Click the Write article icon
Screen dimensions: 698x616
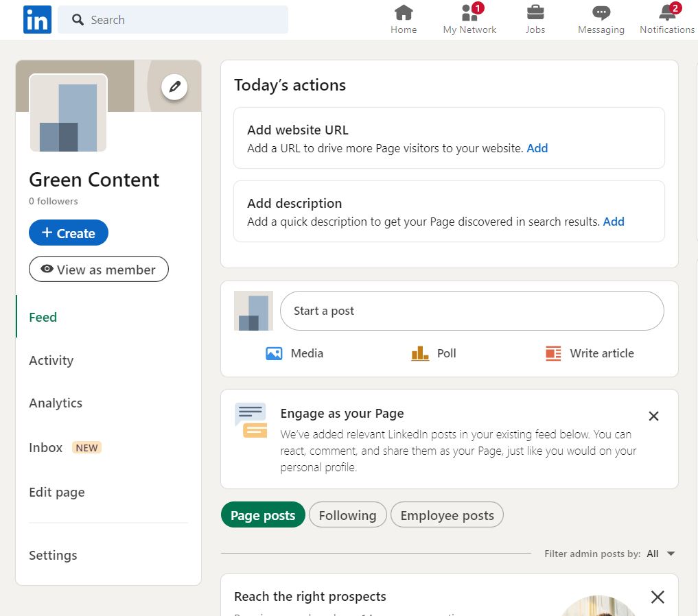point(553,353)
